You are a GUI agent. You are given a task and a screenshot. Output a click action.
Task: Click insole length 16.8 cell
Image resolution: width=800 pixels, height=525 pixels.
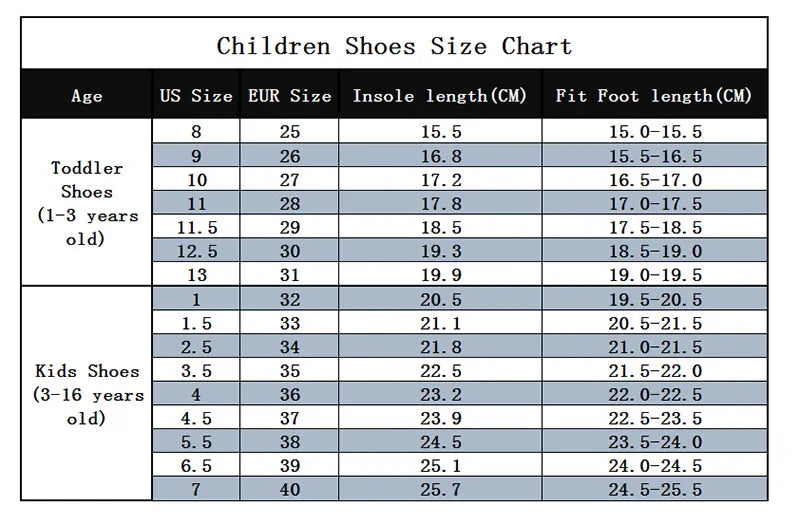pyautogui.click(x=440, y=156)
